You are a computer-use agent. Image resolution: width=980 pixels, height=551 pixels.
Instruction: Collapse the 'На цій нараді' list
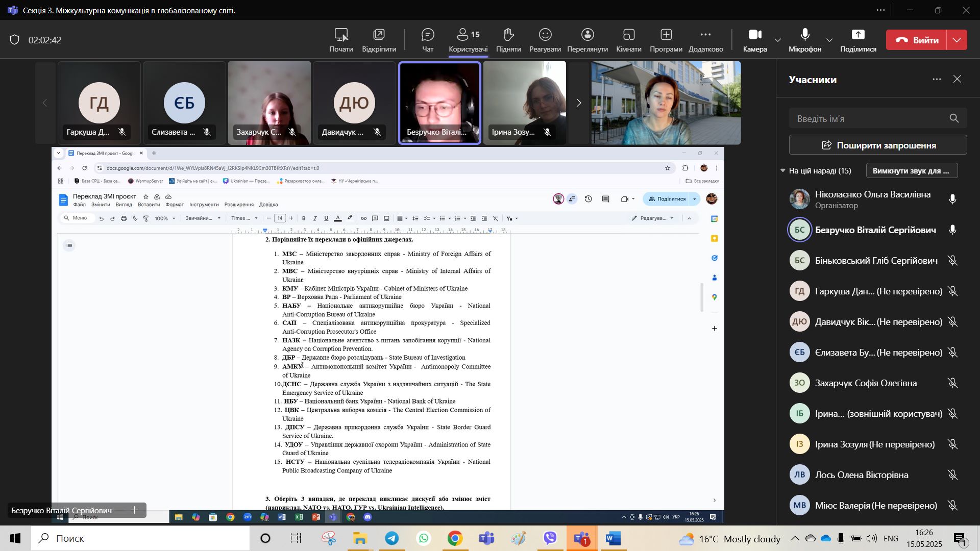tap(783, 171)
